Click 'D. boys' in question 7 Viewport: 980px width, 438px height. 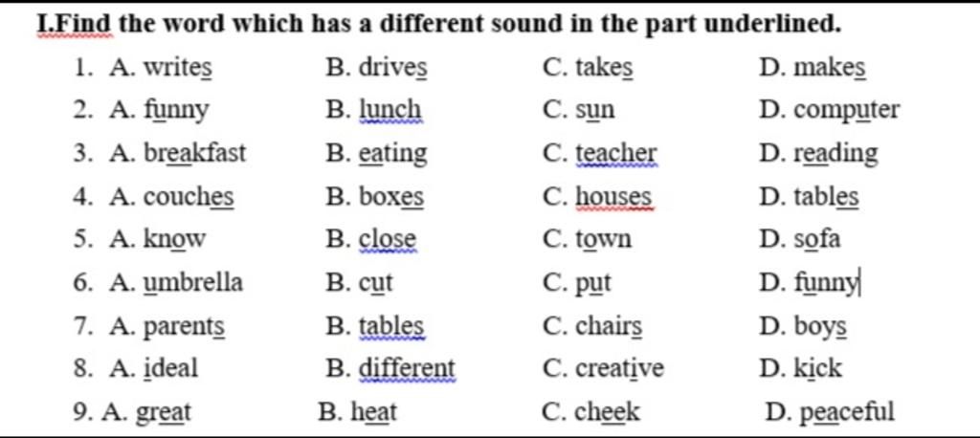pyautogui.click(x=803, y=326)
